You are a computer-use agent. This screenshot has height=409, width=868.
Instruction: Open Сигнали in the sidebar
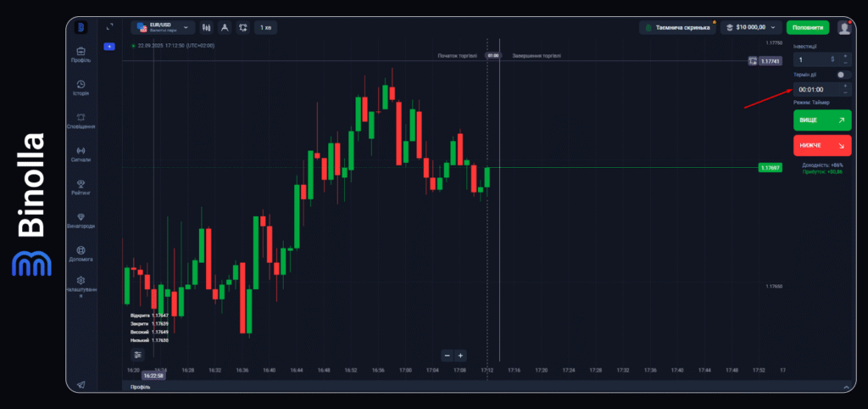pyautogui.click(x=81, y=154)
